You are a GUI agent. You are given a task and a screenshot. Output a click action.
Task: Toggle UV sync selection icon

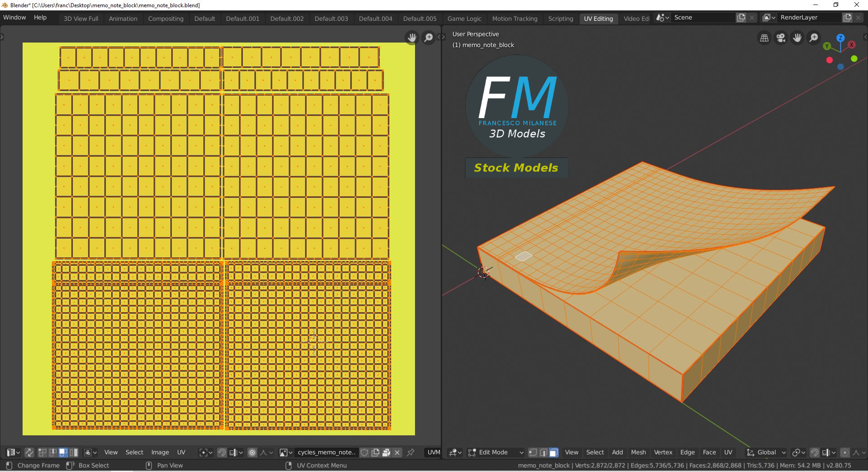click(29, 452)
